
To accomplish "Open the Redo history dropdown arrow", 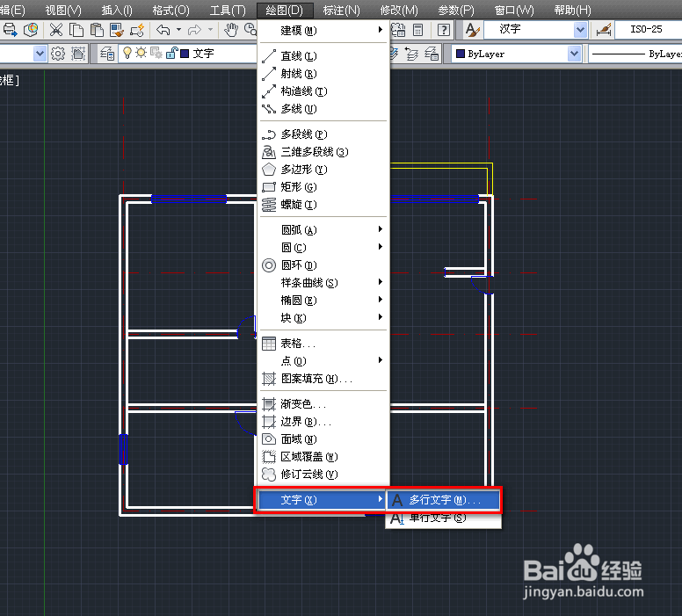I will 211,30.
